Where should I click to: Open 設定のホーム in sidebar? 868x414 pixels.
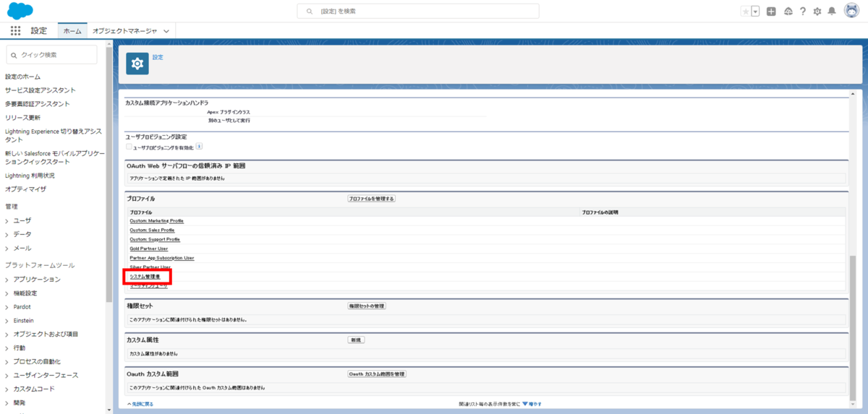point(22,77)
